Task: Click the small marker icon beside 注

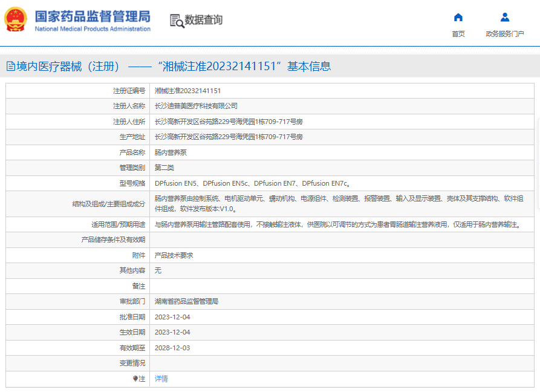Action: [x=135, y=379]
